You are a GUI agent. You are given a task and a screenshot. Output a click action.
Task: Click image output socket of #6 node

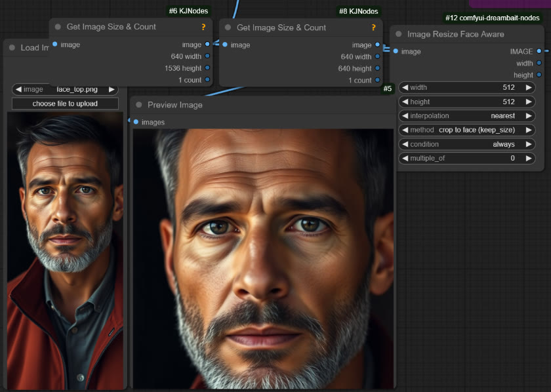click(207, 45)
